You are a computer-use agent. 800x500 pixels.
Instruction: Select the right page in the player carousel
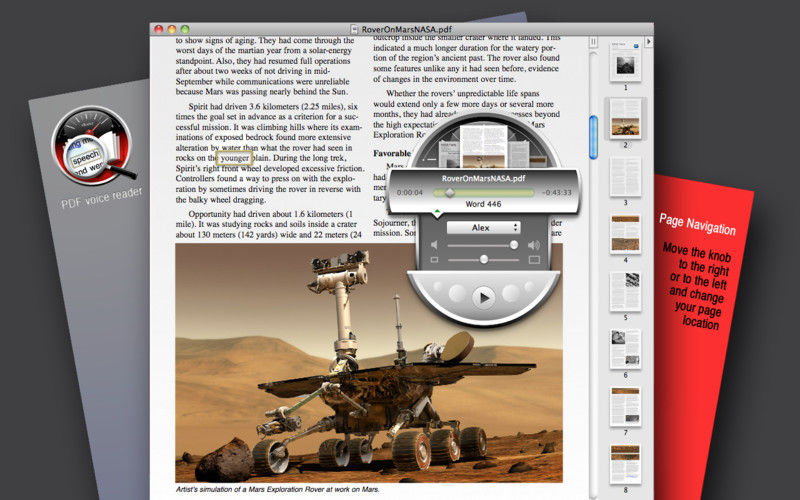pyautogui.click(x=518, y=155)
